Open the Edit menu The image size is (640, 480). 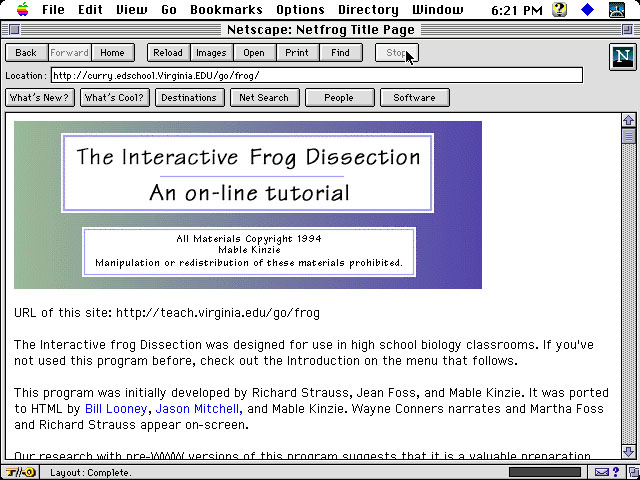tap(90, 10)
